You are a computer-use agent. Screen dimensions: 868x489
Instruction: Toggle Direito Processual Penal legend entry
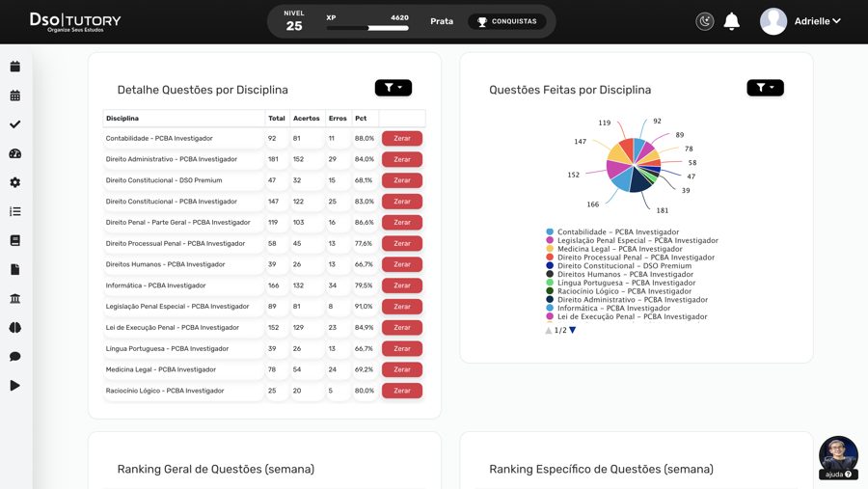click(x=631, y=258)
